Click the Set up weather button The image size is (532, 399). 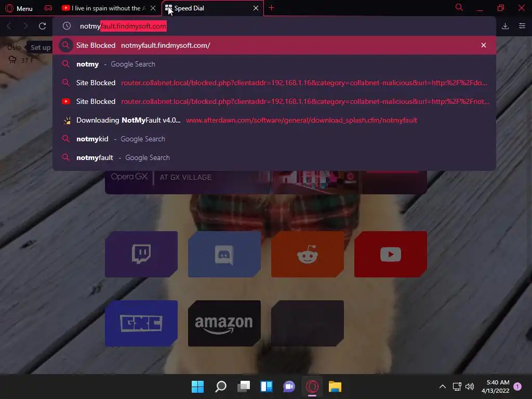(x=40, y=47)
